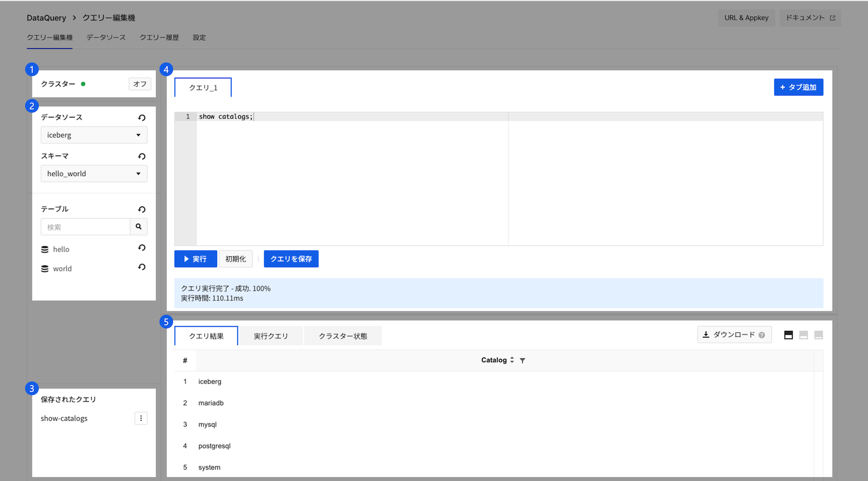Open the クエリー履歴 tab
This screenshot has width=868, height=481.
tap(159, 38)
